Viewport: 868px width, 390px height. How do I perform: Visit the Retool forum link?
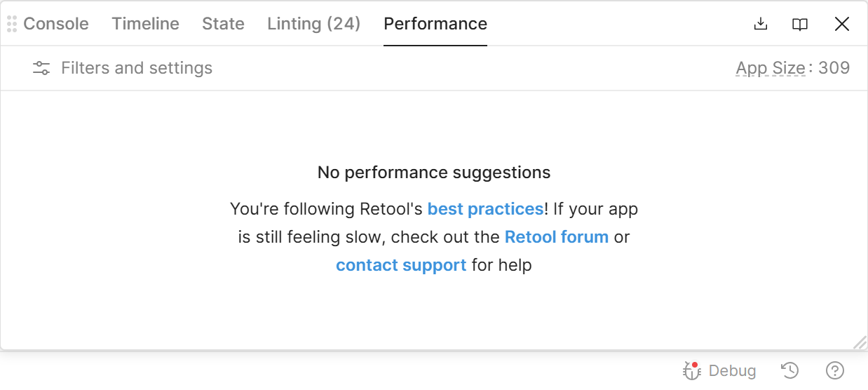point(556,237)
